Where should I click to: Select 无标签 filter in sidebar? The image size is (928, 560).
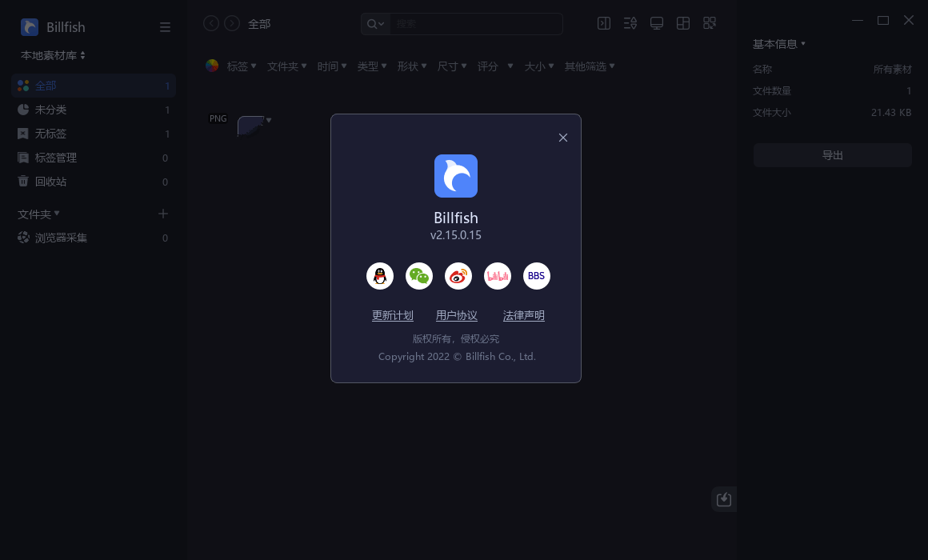click(51, 134)
